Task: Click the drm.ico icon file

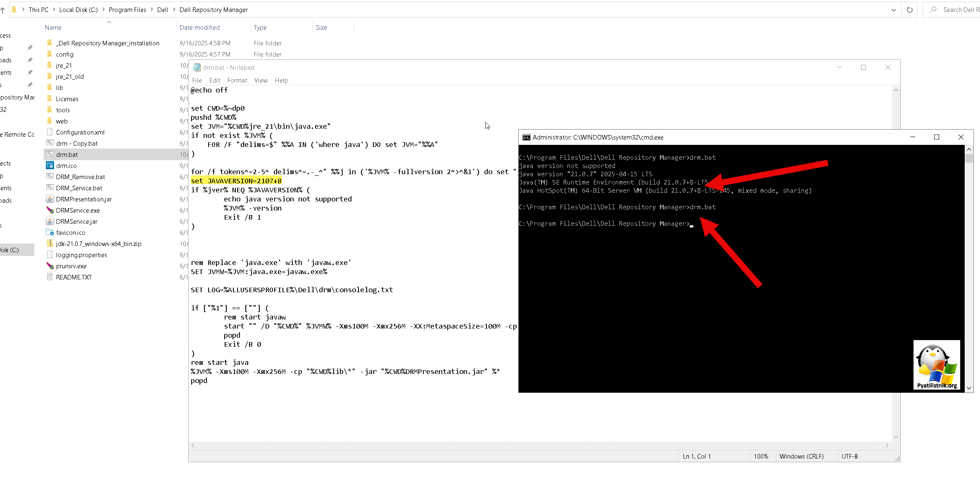Action: [x=50, y=166]
